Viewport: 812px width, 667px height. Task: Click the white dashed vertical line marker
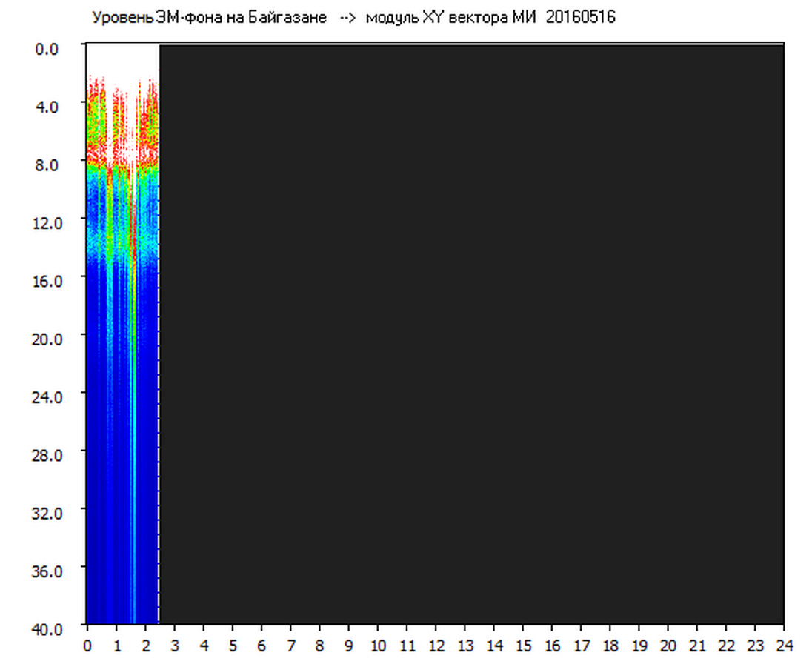click(x=159, y=333)
